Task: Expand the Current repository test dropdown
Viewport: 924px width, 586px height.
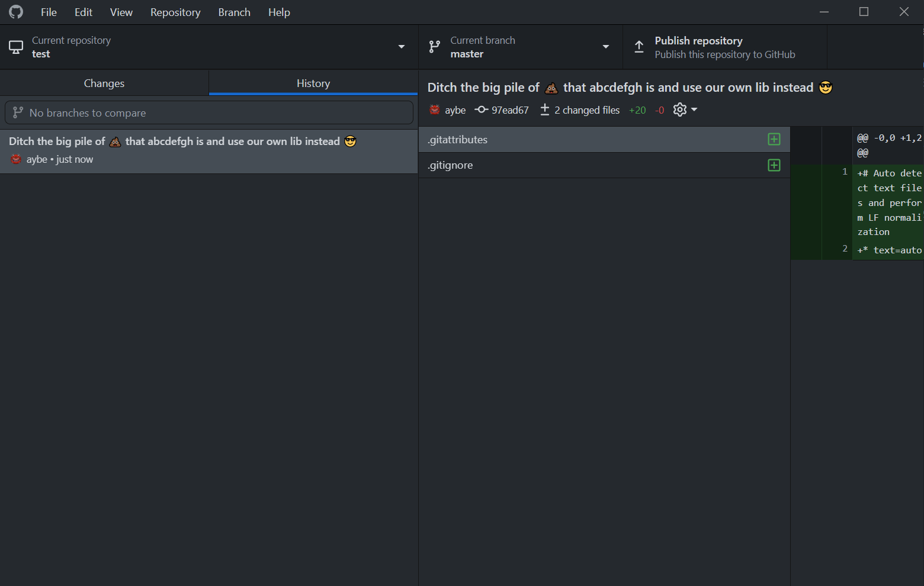Action: click(209, 47)
